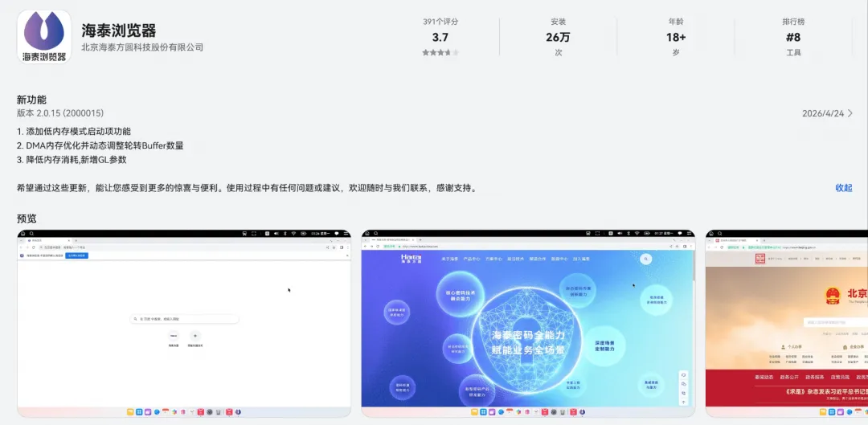Click the star rating row under 3.7
868x425 pixels.
[440, 52]
